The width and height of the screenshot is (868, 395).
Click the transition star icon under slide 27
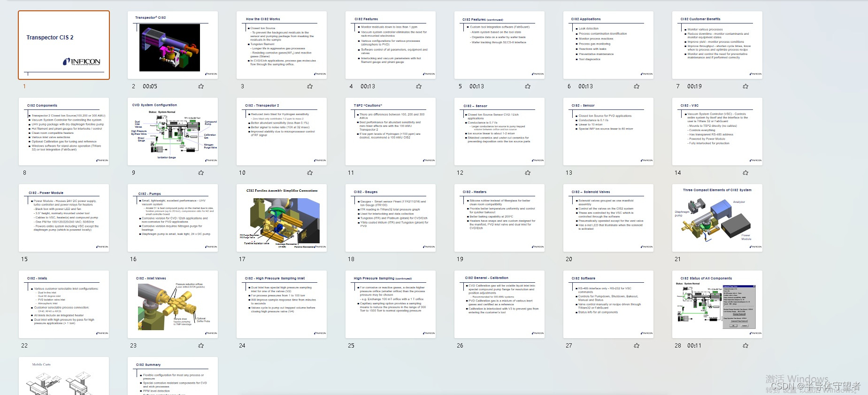[x=637, y=346]
